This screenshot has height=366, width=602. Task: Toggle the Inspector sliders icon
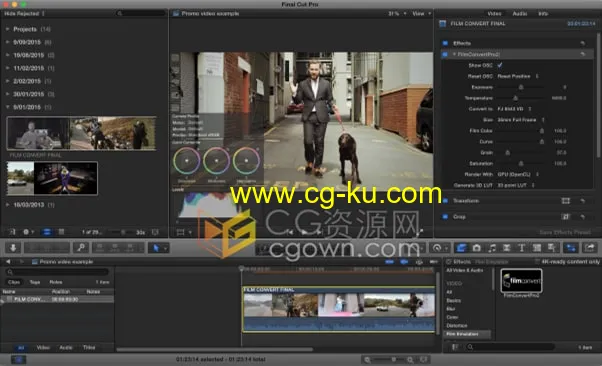(x=571, y=248)
